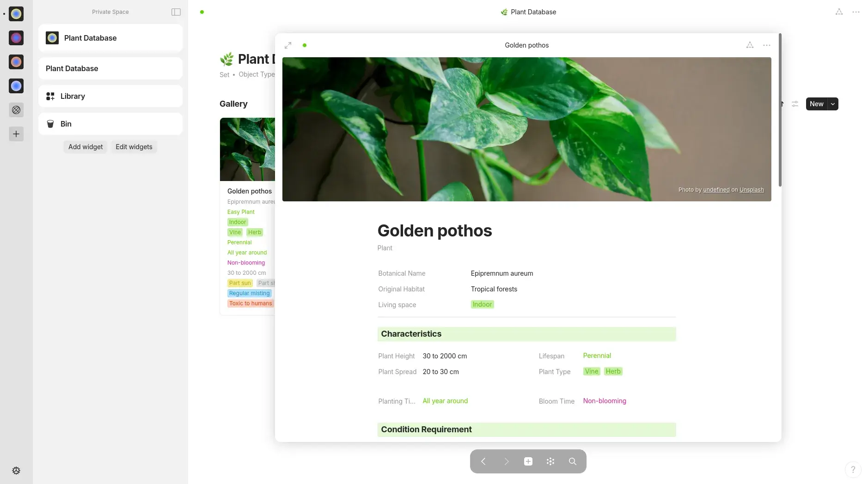The width and height of the screenshot is (868, 484).
Task: Click the Golden pothos gallery card thumbnail
Action: (247, 149)
